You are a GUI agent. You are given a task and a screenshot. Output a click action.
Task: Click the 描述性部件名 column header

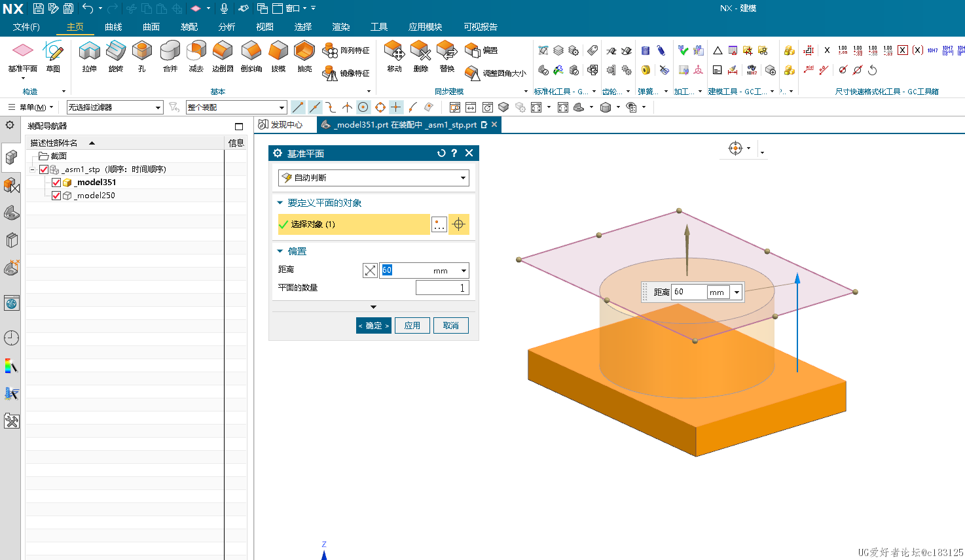(124, 143)
